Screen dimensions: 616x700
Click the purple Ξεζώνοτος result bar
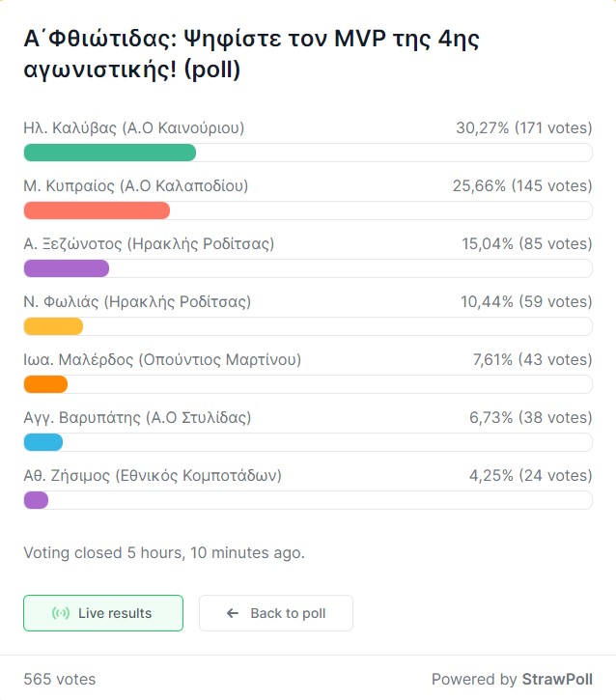[x=67, y=268]
